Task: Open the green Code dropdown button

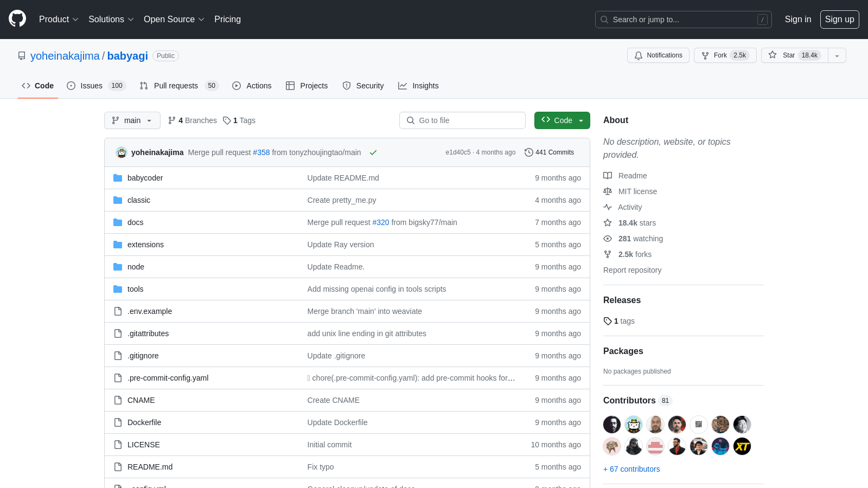Action: pos(562,120)
